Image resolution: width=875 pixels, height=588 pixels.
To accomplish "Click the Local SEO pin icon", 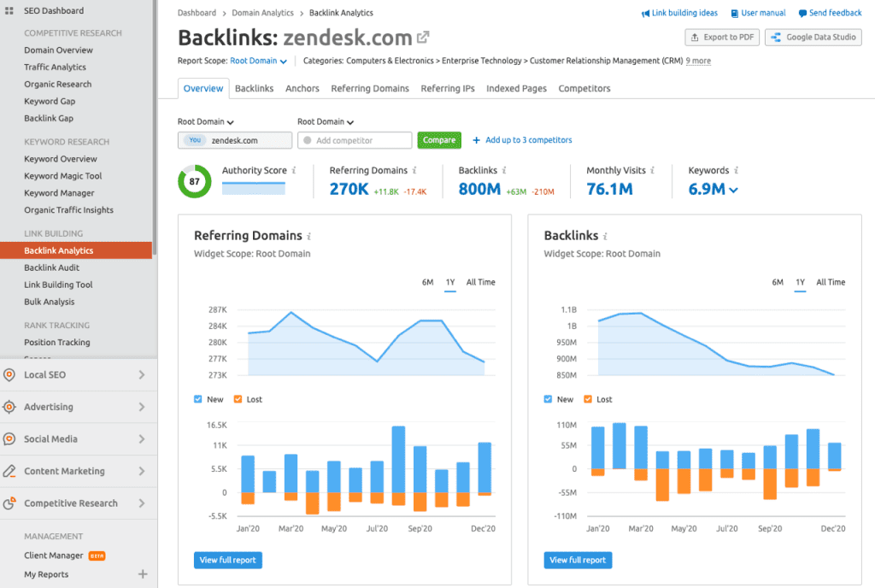I will (9, 375).
